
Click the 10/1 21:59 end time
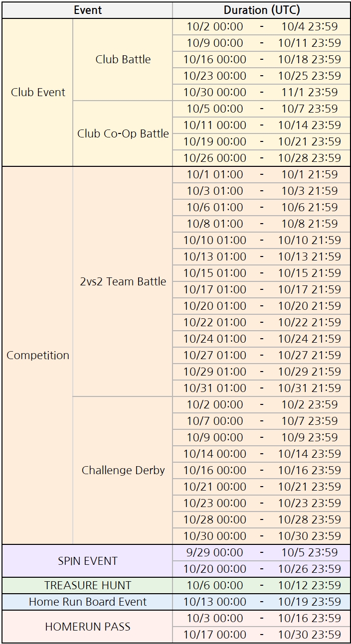(x=309, y=174)
